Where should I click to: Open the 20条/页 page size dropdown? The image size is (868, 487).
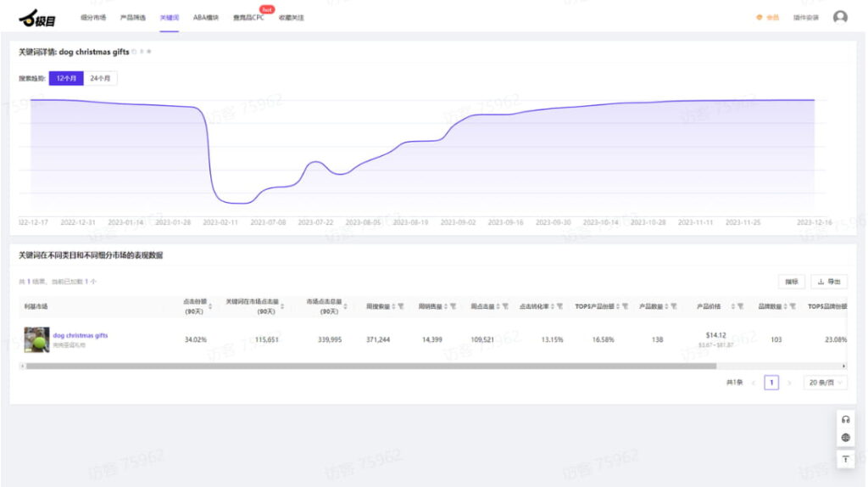point(825,383)
